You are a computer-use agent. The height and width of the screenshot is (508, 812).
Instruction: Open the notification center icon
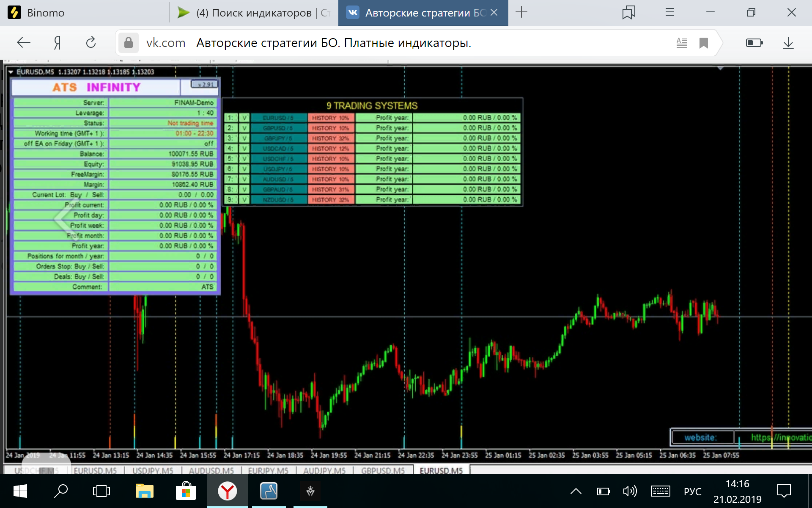[784, 491]
